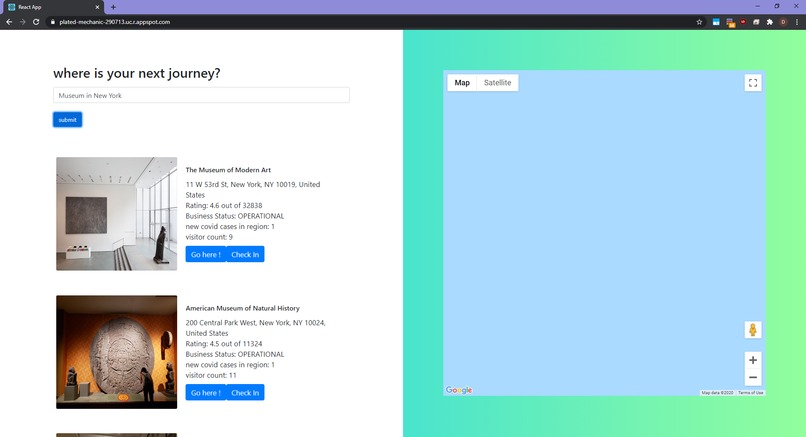
Task: Toggle fullscreen map view
Action: [x=753, y=83]
